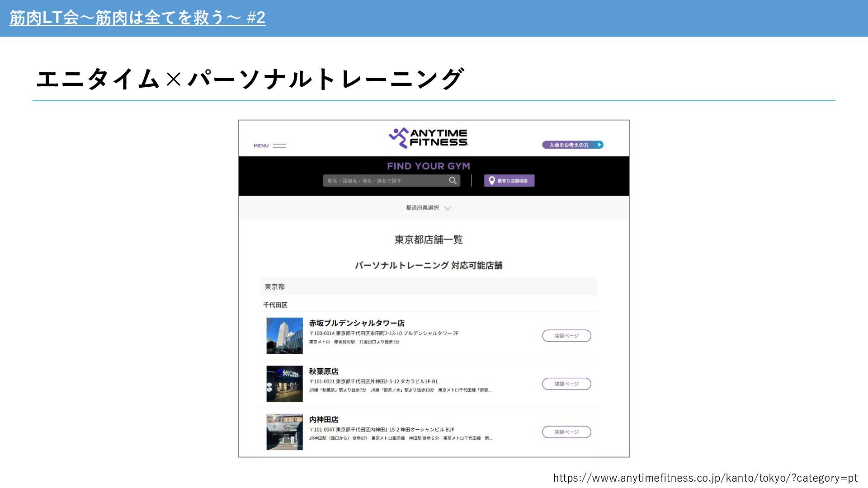The height and width of the screenshot is (488, 868).
Task: Select the 秋葉原店 store name
Action: click(x=324, y=371)
